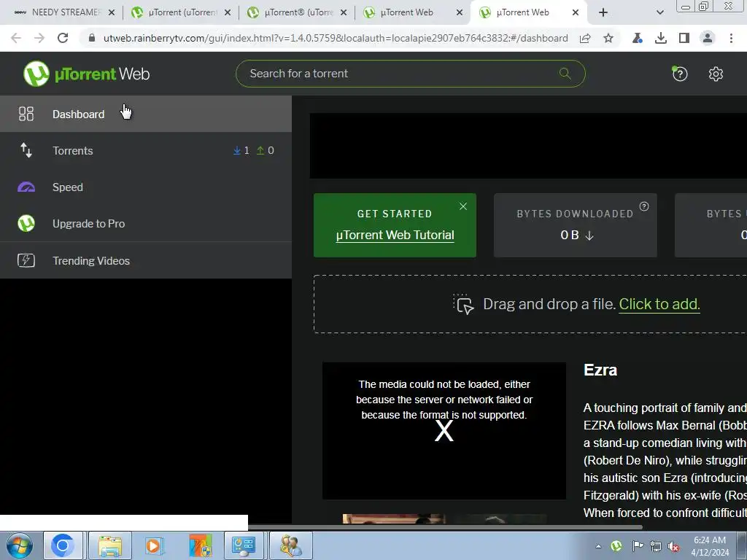The width and height of the screenshot is (747, 560).
Task: Open Speed in the sidebar
Action: 146,187
